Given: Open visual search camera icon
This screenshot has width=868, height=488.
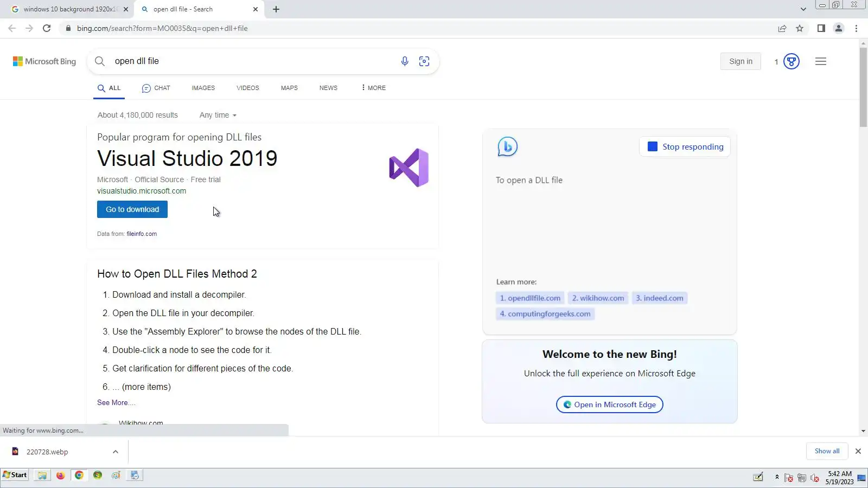Looking at the screenshot, I should 424,61.
